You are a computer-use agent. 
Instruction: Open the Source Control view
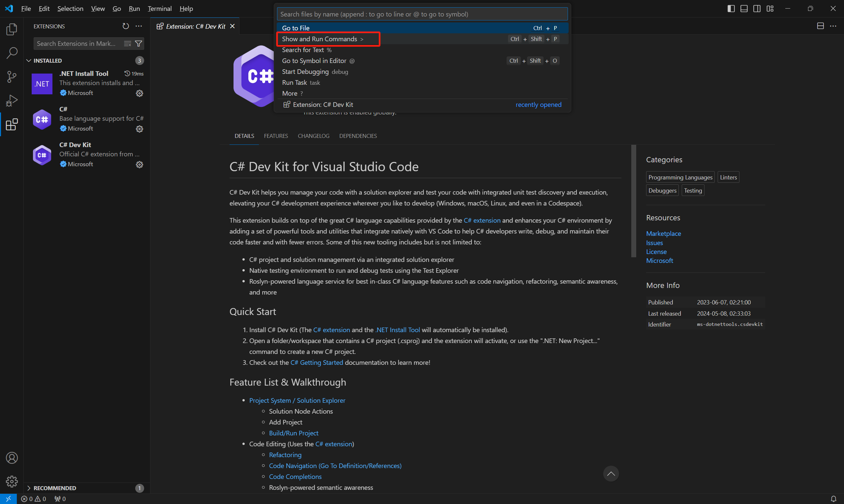coord(12,77)
